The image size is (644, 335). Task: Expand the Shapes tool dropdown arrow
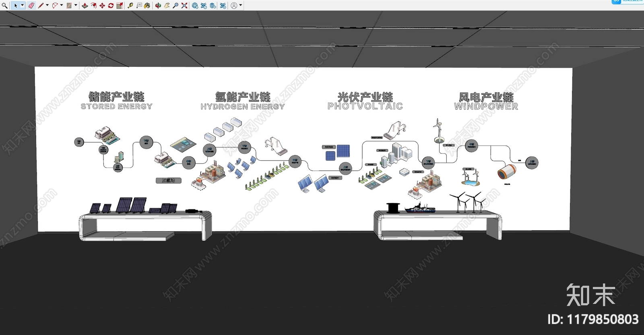[76, 6]
